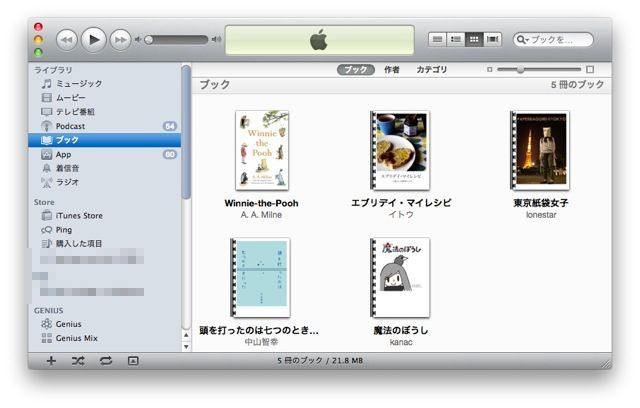This screenshot has width=640, height=408.
Task: Click author name lonestar
Action: click(x=541, y=215)
